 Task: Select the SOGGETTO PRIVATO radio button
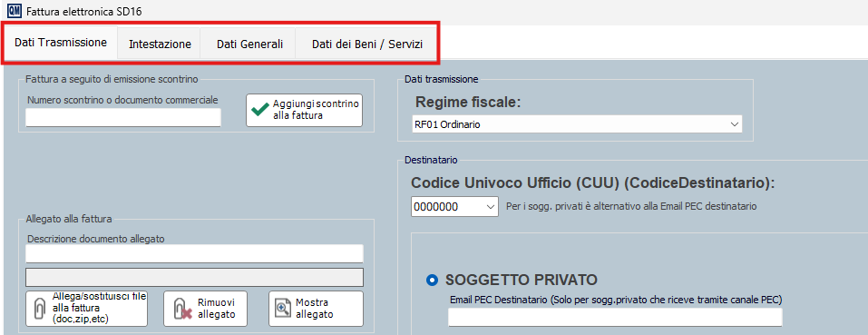click(431, 281)
